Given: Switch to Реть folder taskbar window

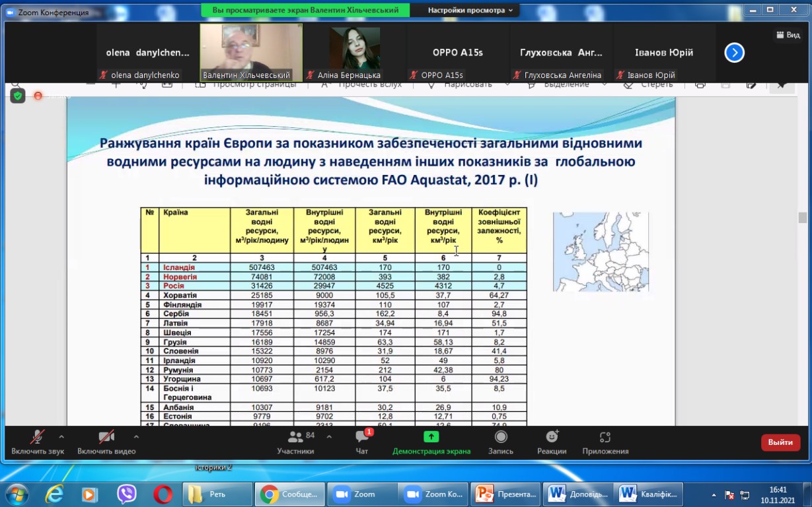Looking at the screenshot, I should tap(217, 494).
